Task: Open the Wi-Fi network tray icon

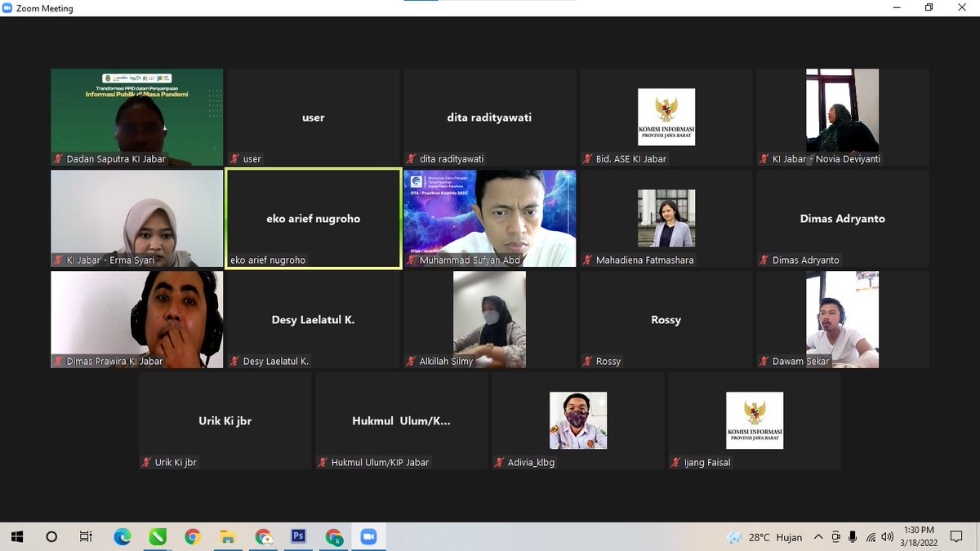Action: (x=871, y=537)
